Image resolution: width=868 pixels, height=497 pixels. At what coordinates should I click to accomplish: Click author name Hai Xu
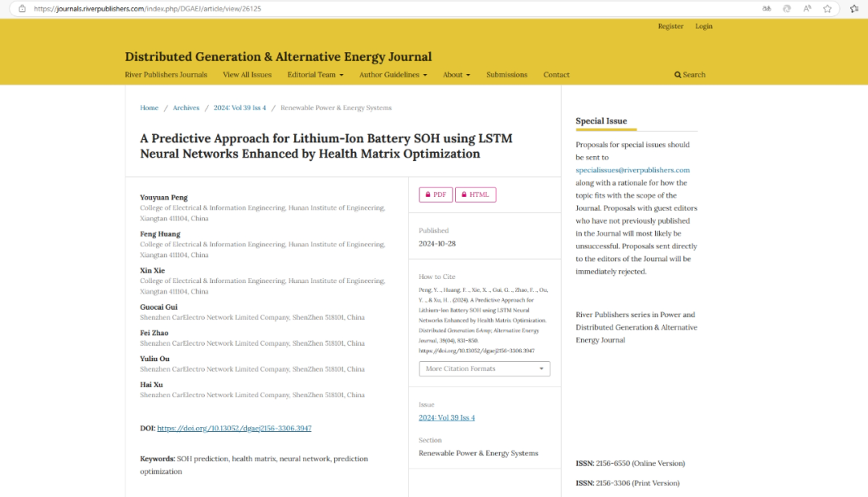pos(151,384)
